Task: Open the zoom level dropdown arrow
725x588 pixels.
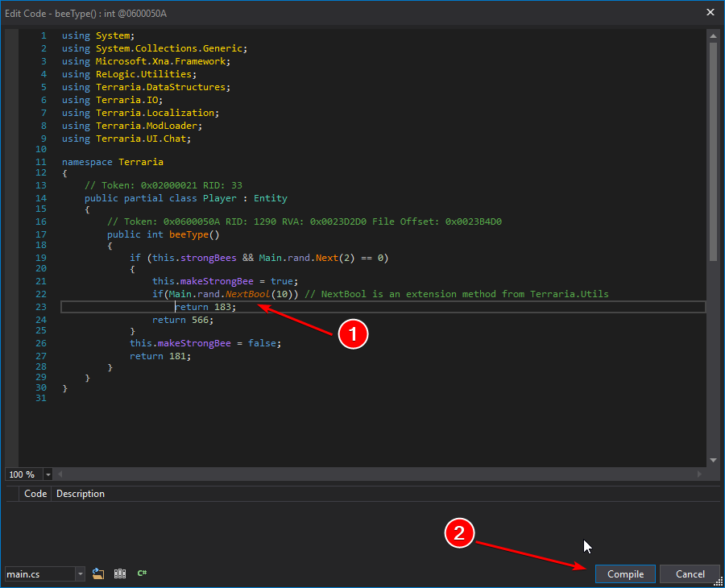Action: (x=48, y=475)
